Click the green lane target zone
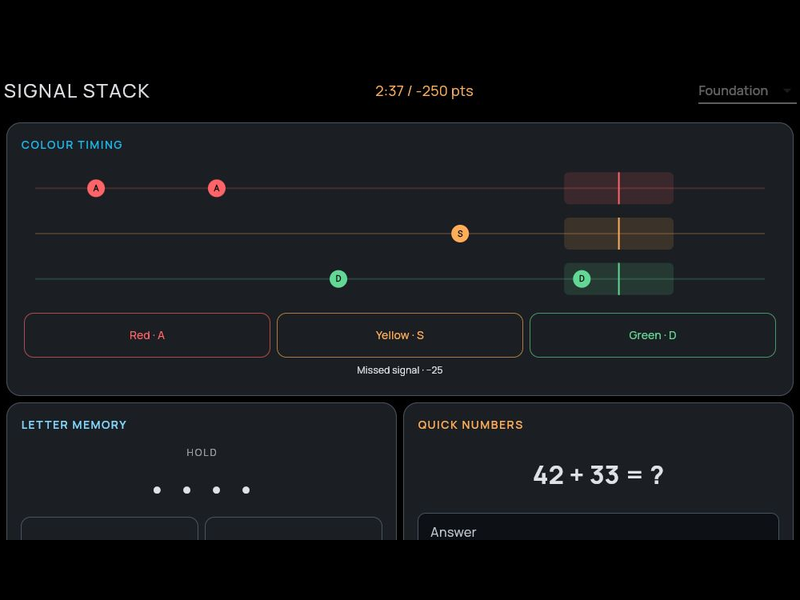Viewport: 800px width, 600px height. pos(618,279)
